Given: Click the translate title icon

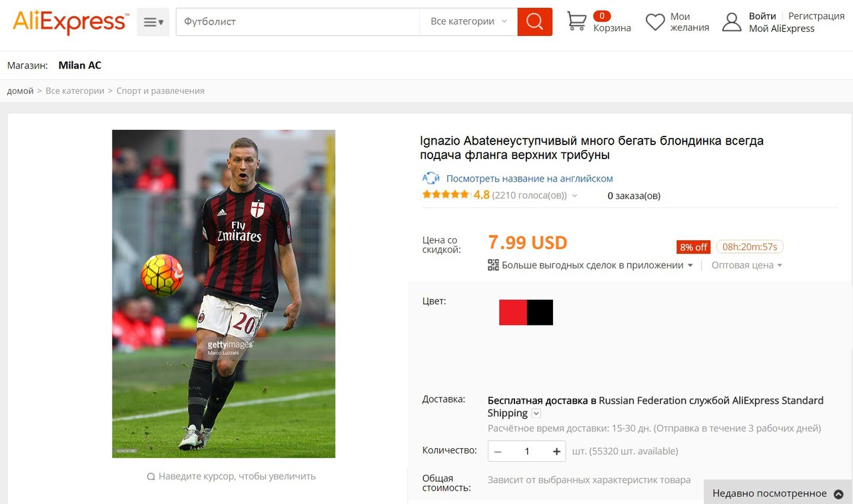Looking at the screenshot, I should click(x=431, y=178).
